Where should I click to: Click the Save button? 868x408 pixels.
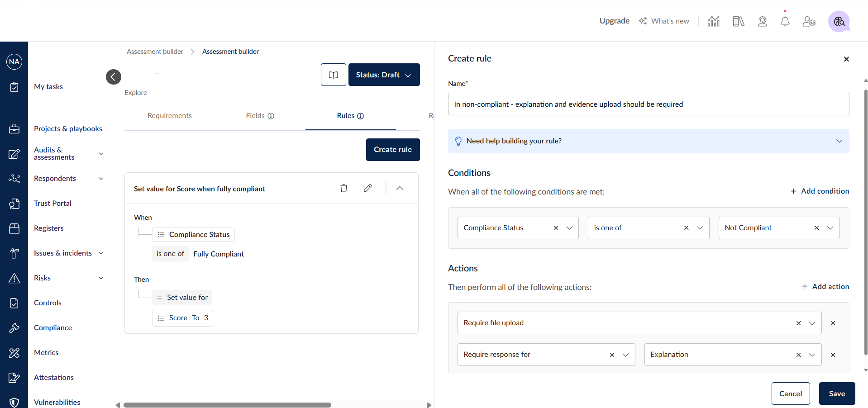(x=836, y=394)
